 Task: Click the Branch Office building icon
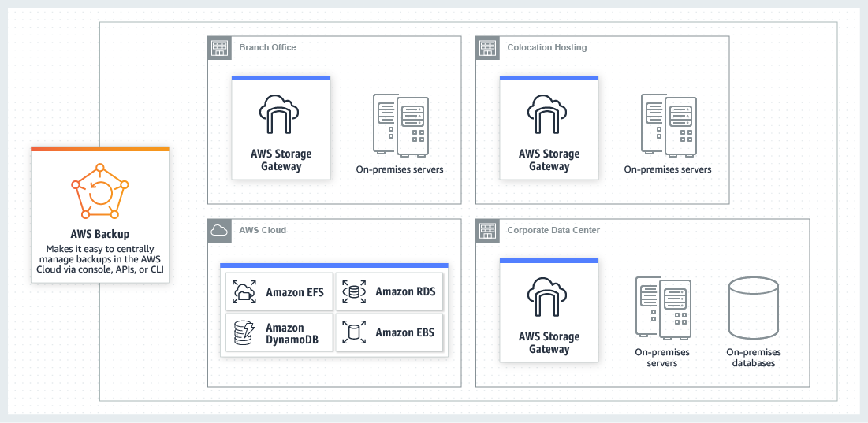tap(218, 47)
